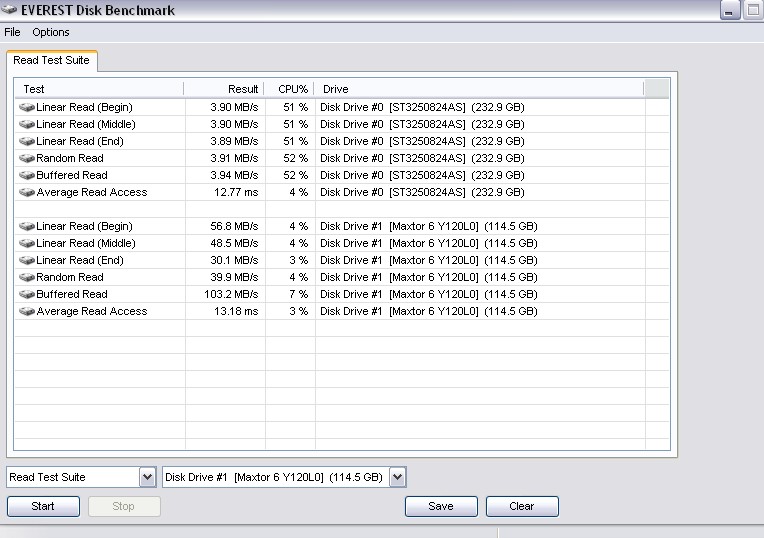Click disk icon of Drive #1 Linear Read (Begin)
The height and width of the screenshot is (538, 764).
pyautogui.click(x=27, y=227)
